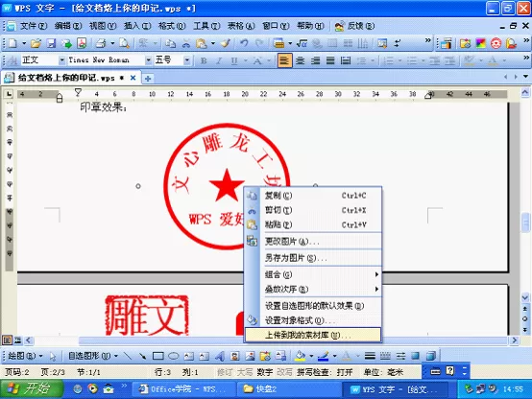Open 插入 menu

click(137, 26)
